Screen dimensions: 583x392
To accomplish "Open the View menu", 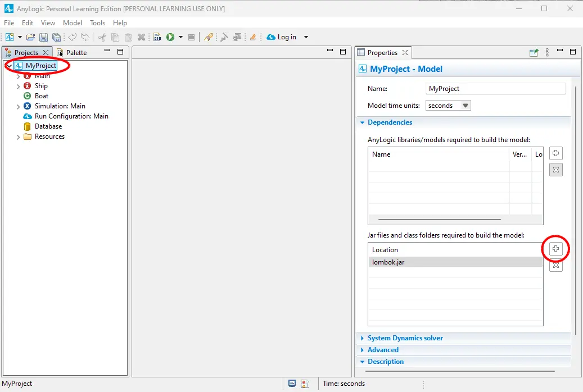I will [x=48, y=22].
